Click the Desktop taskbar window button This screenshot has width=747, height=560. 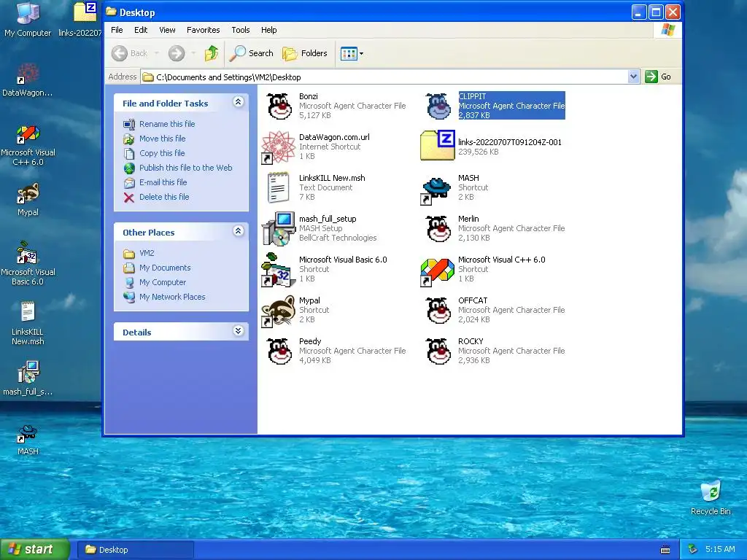click(135, 550)
